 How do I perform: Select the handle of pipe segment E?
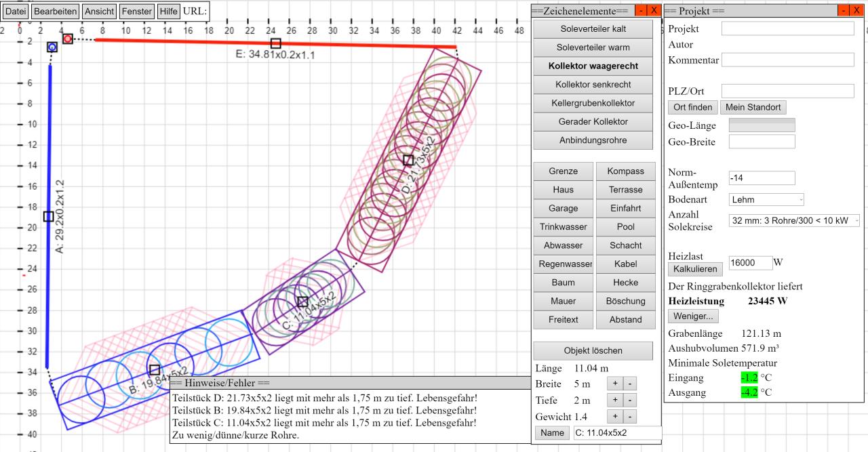coord(275,43)
